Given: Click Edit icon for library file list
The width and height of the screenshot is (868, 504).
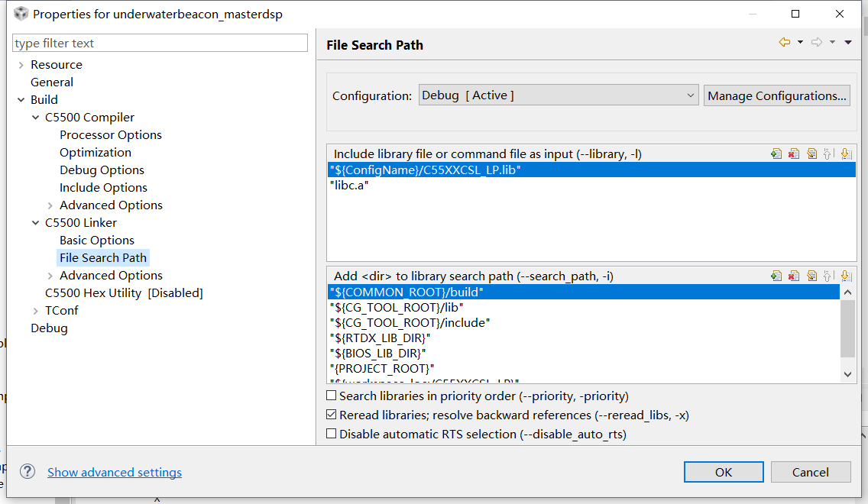Looking at the screenshot, I should tap(811, 153).
